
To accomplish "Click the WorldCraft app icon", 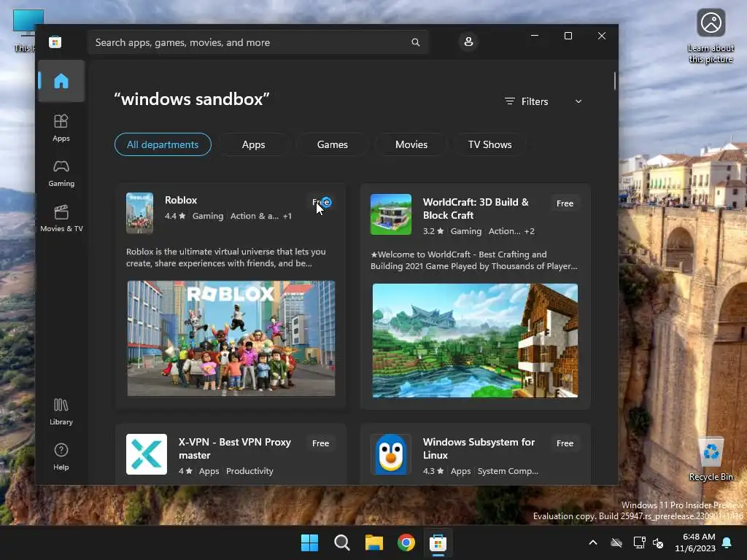I will 391,214.
